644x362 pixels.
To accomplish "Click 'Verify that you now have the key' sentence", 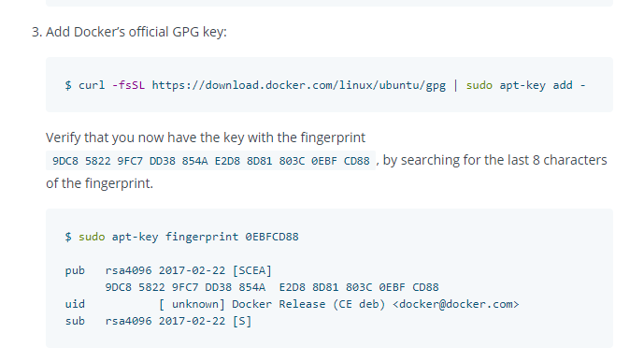I will pyautogui.click(x=206, y=138).
